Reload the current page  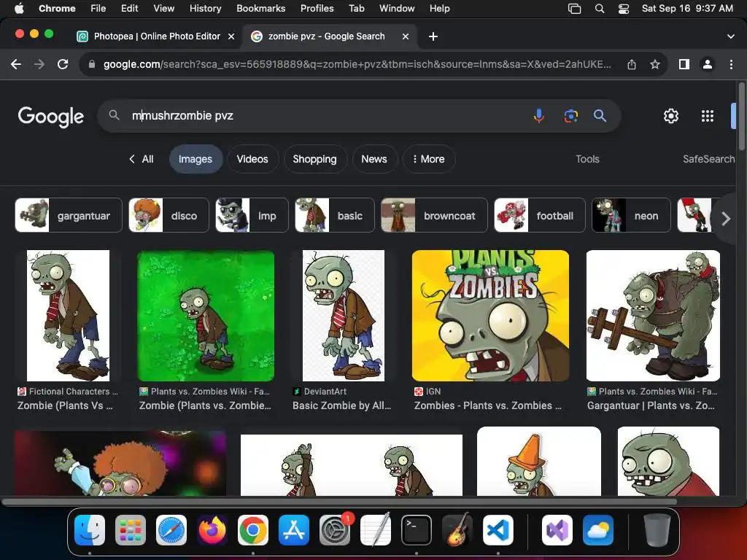63,64
